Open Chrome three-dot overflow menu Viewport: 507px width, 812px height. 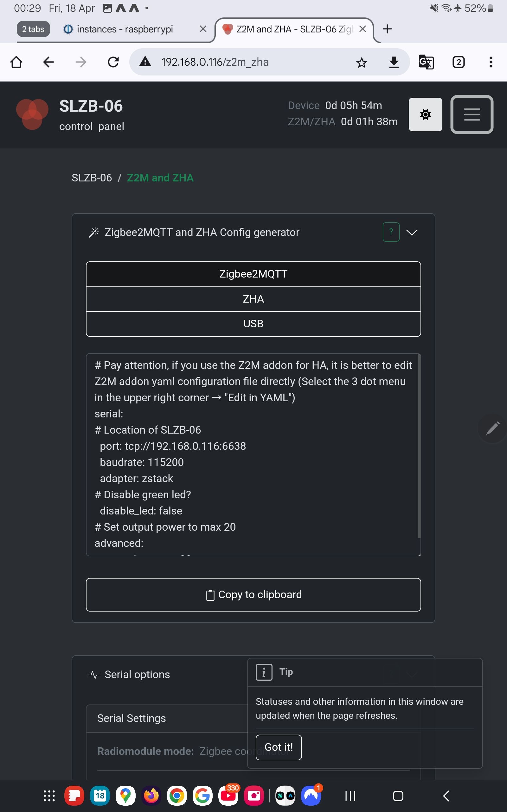491,62
